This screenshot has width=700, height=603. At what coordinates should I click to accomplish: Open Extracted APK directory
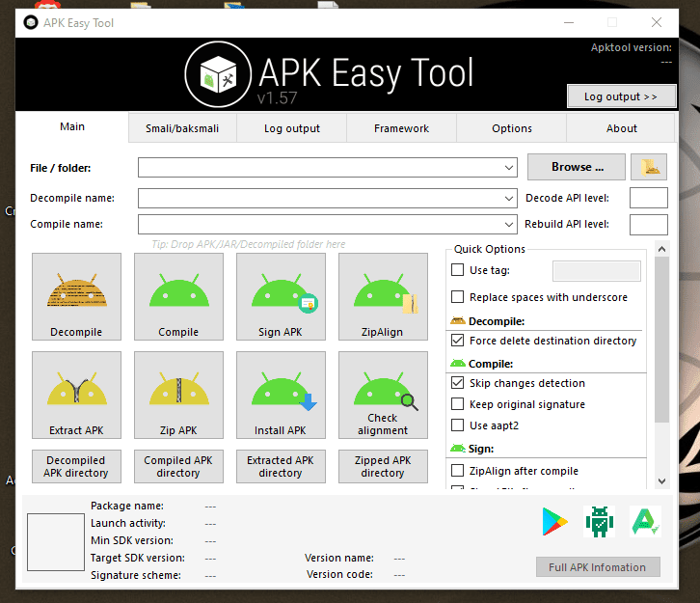[281, 466]
